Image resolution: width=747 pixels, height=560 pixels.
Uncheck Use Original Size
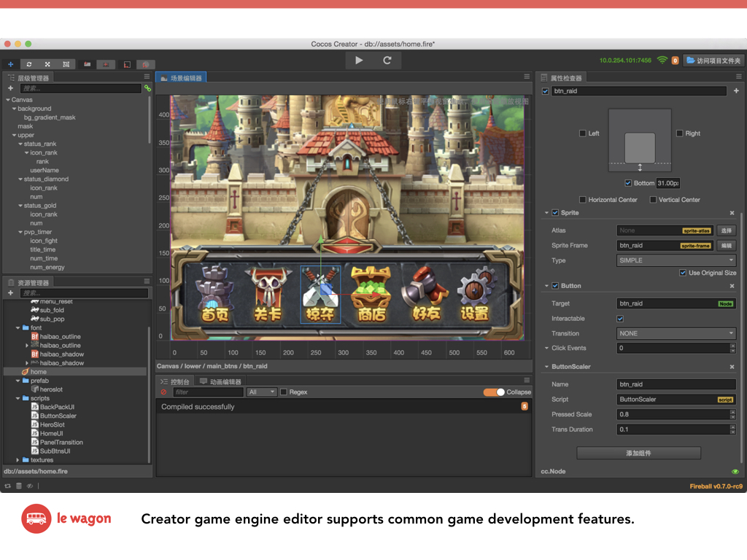tap(683, 273)
